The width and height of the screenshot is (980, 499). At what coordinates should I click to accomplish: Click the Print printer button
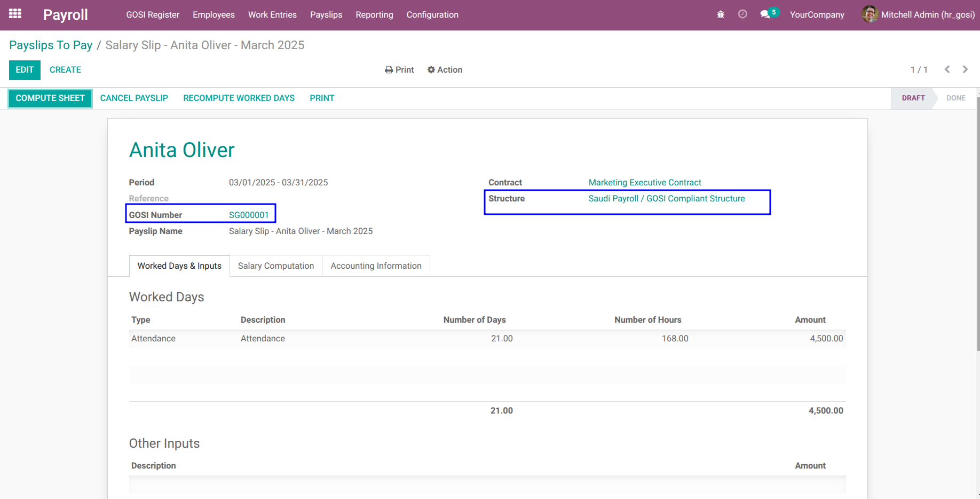click(x=399, y=70)
